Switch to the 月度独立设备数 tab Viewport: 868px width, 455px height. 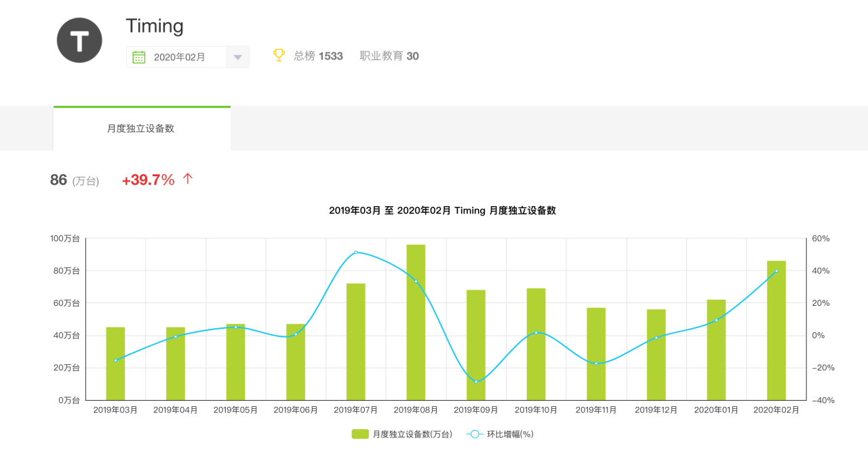[142, 127]
